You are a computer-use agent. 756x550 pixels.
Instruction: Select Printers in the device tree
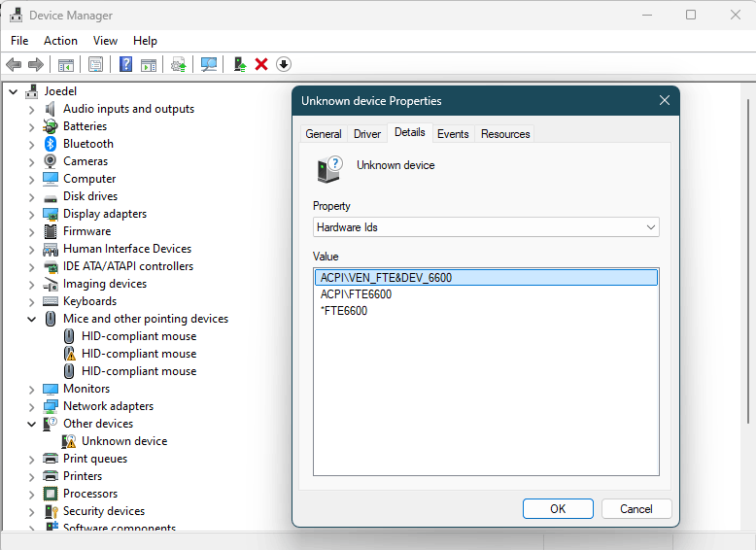coord(83,476)
